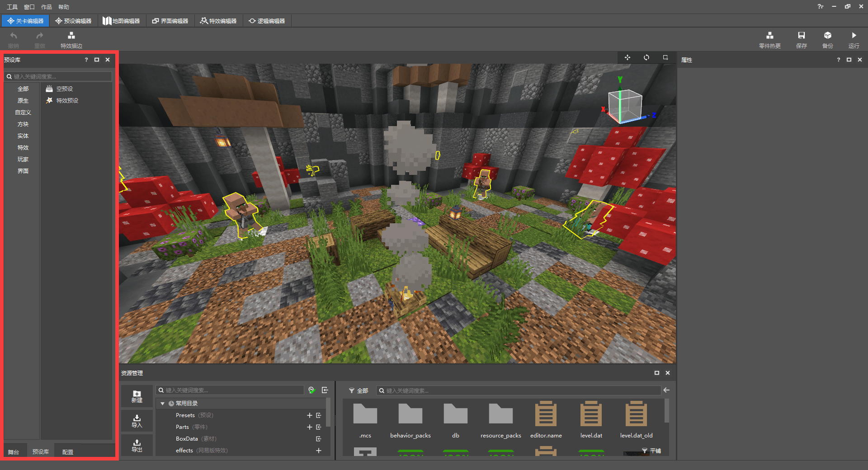Select the 玩家 preset category
The image size is (868, 470).
[x=23, y=160]
